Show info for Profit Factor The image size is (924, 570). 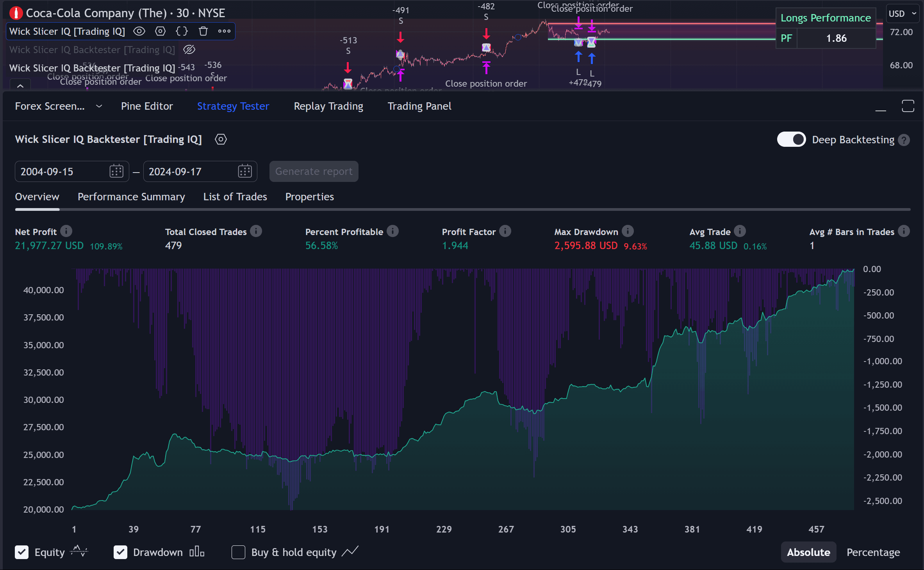[x=505, y=232]
